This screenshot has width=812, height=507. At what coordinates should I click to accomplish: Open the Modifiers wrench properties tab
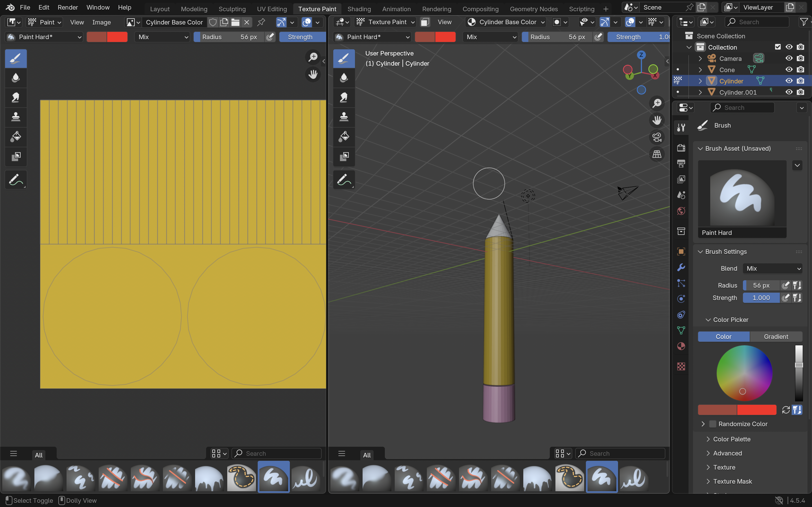click(x=681, y=267)
